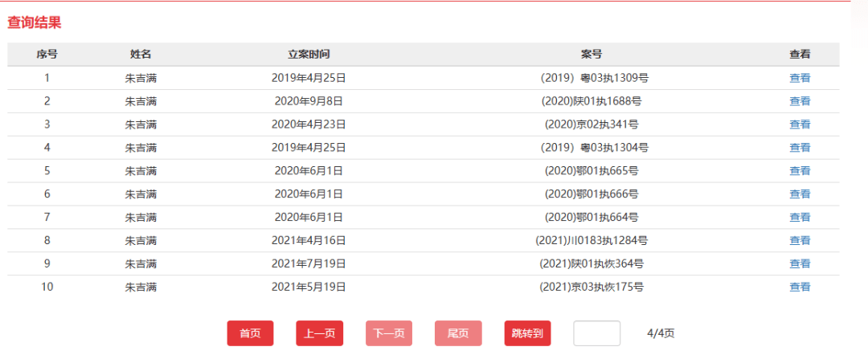This screenshot has height=355, width=868.
Task: Go to first page with 首页 button
Action: click(x=250, y=333)
